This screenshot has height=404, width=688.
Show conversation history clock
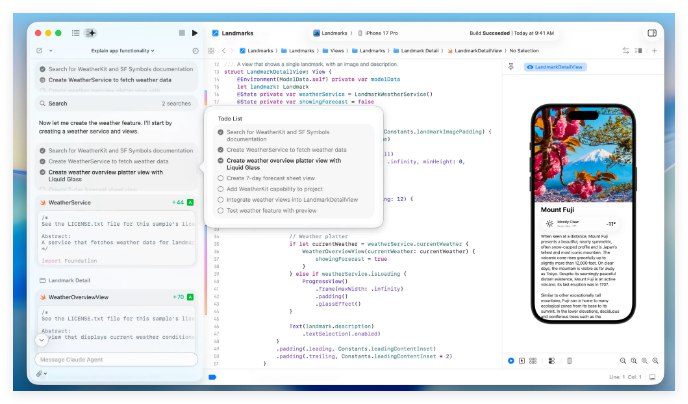coord(195,51)
